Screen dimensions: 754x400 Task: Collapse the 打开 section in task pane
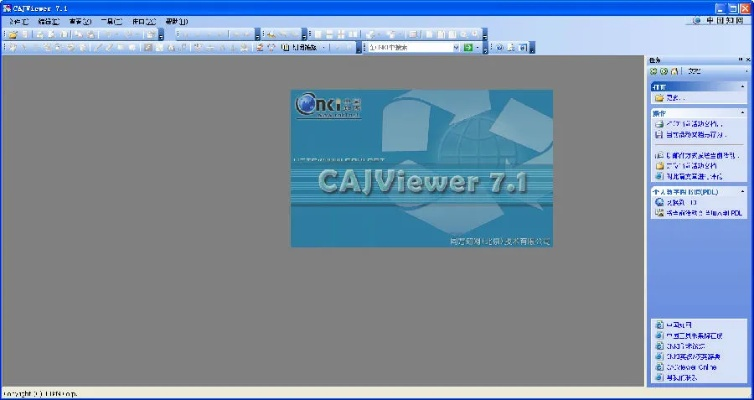coord(743,87)
